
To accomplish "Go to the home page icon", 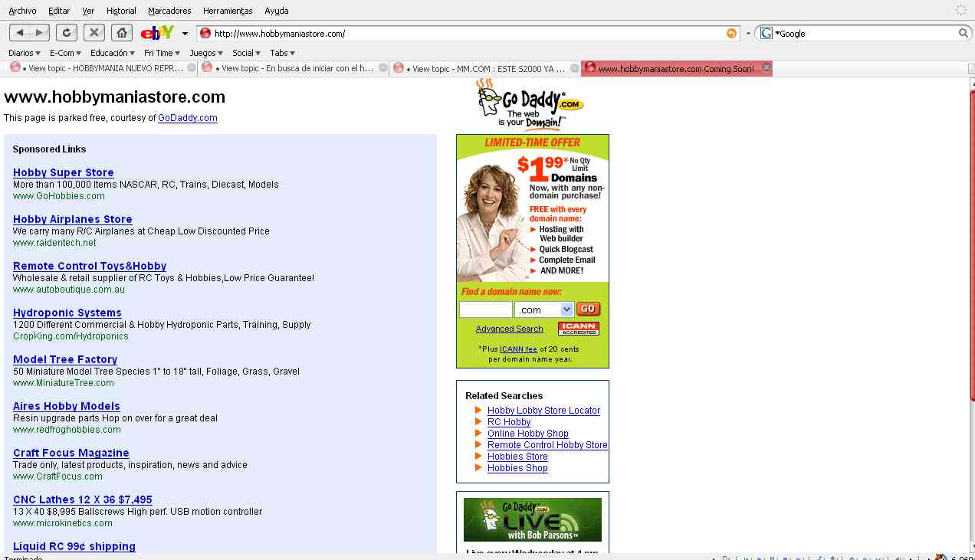I will 121,32.
